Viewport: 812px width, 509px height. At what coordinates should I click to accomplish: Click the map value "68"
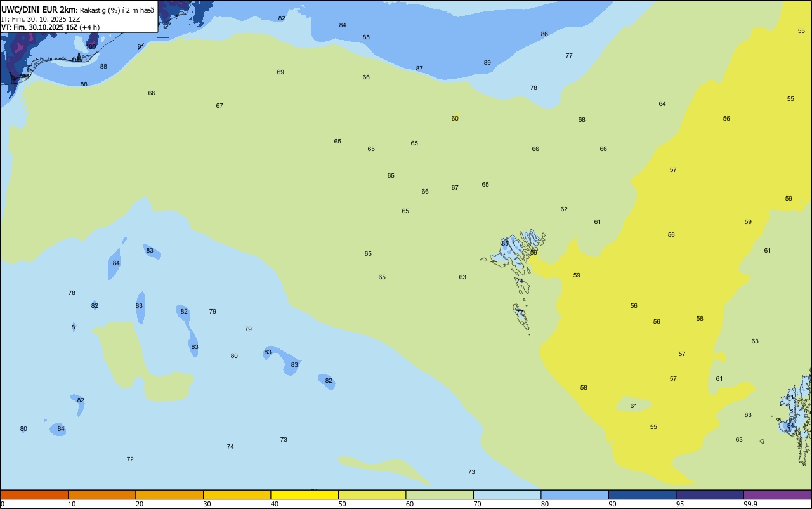[582, 120]
